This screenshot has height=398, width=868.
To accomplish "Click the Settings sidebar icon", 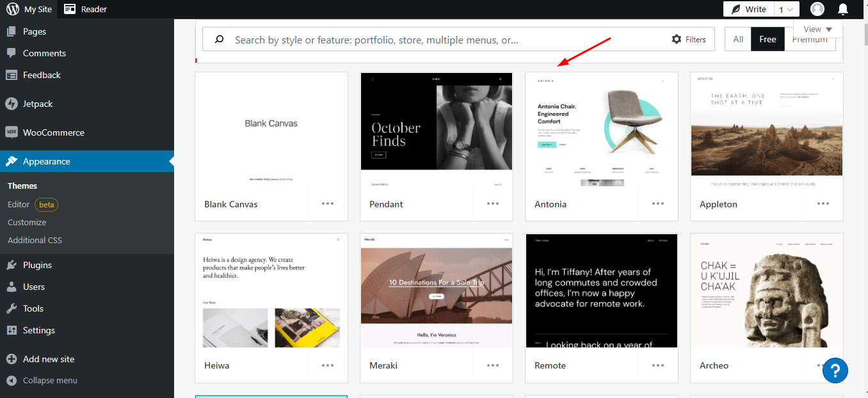I will [x=12, y=330].
